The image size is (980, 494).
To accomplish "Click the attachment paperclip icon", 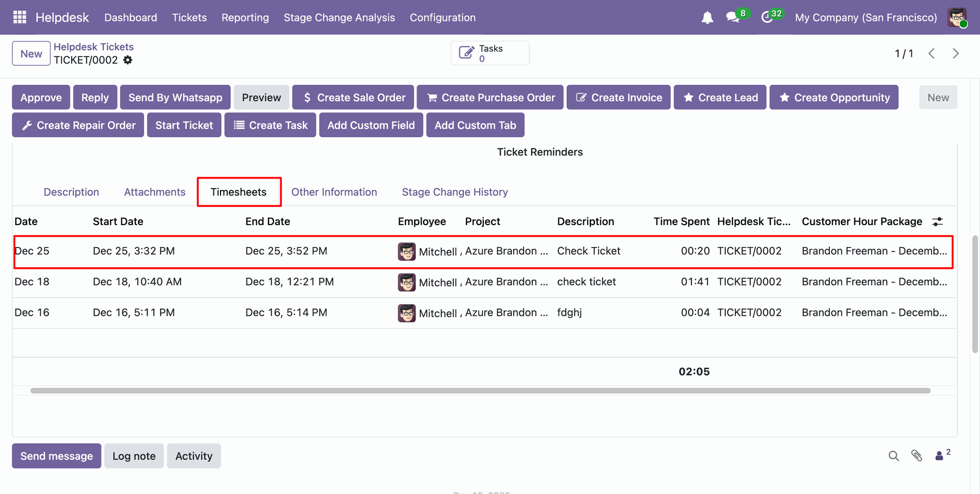I will click(x=917, y=456).
